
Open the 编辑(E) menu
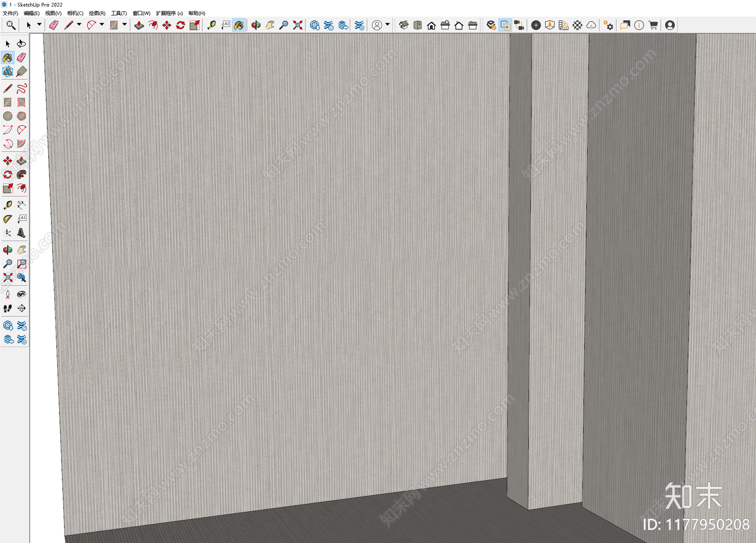pyautogui.click(x=32, y=13)
